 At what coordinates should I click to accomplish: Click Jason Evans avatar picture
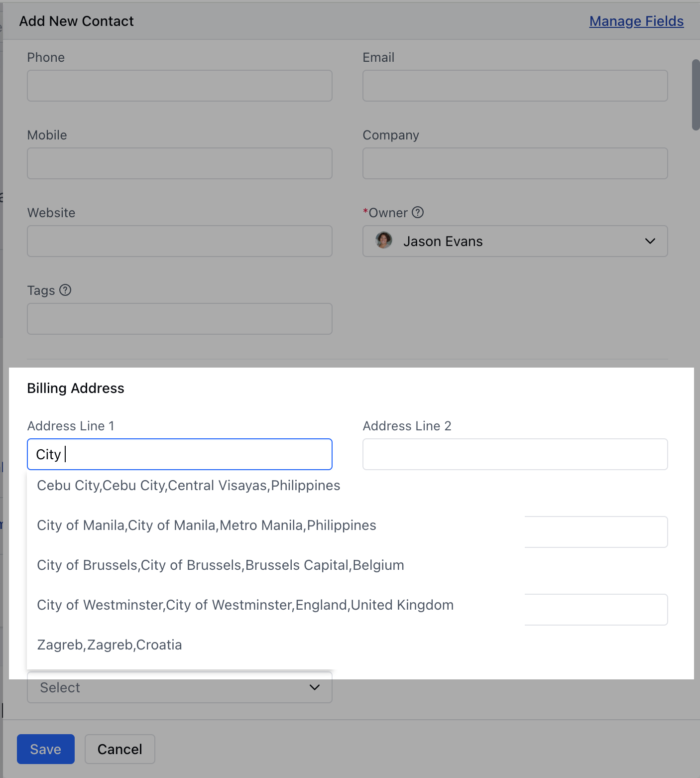point(384,241)
